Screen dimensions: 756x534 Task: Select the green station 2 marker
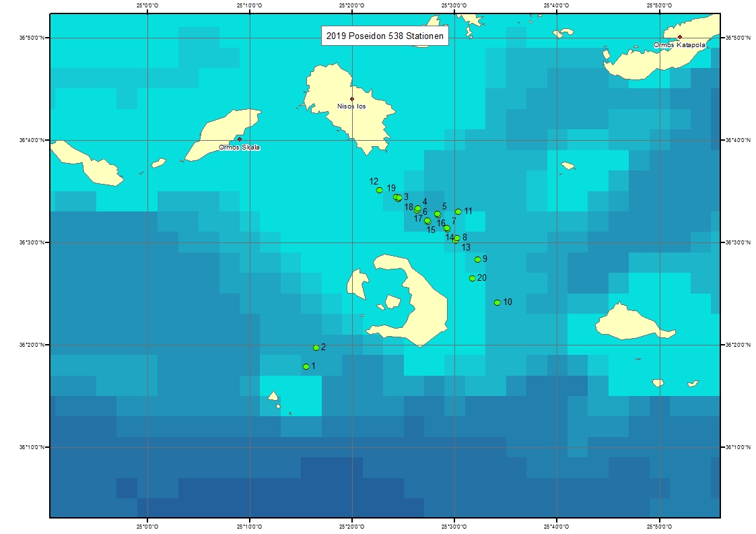(x=316, y=347)
